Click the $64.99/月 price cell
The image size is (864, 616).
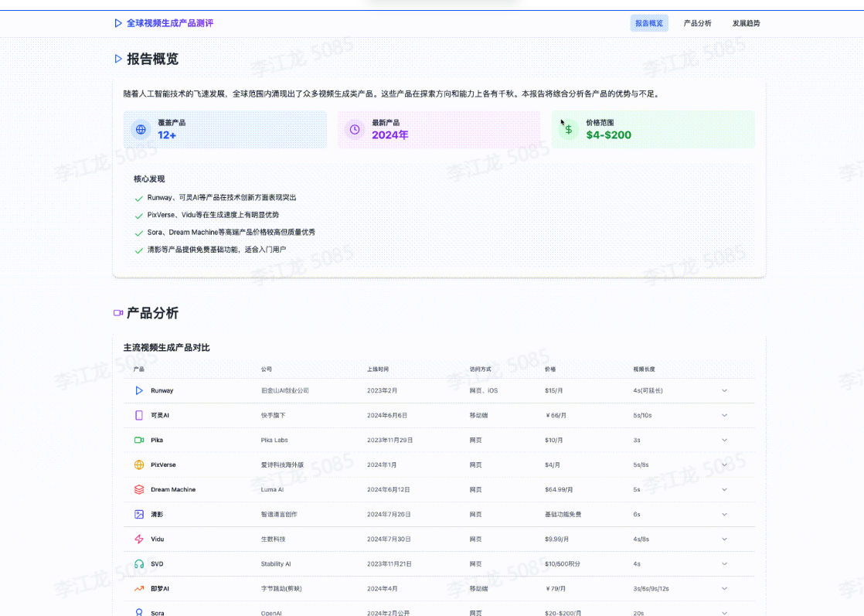tap(559, 489)
